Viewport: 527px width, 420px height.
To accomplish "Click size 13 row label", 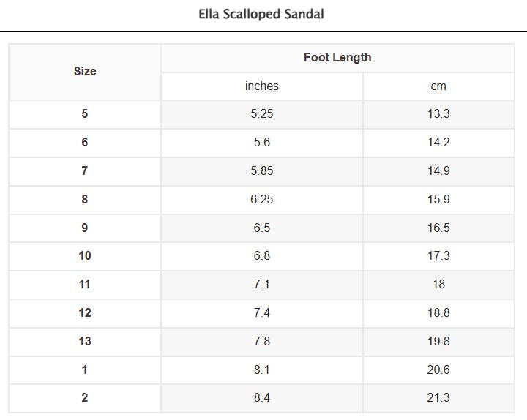I will pyautogui.click(x=85, y=342).
